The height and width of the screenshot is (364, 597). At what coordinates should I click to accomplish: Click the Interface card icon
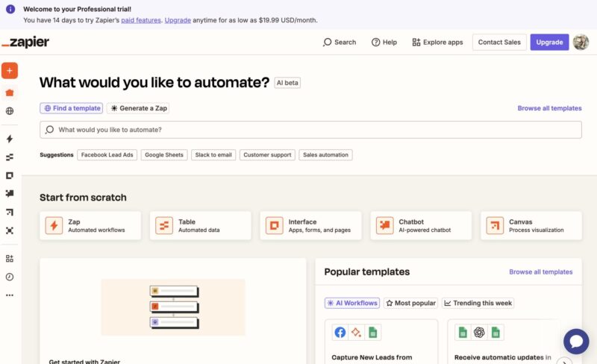[x=274, y=225]
